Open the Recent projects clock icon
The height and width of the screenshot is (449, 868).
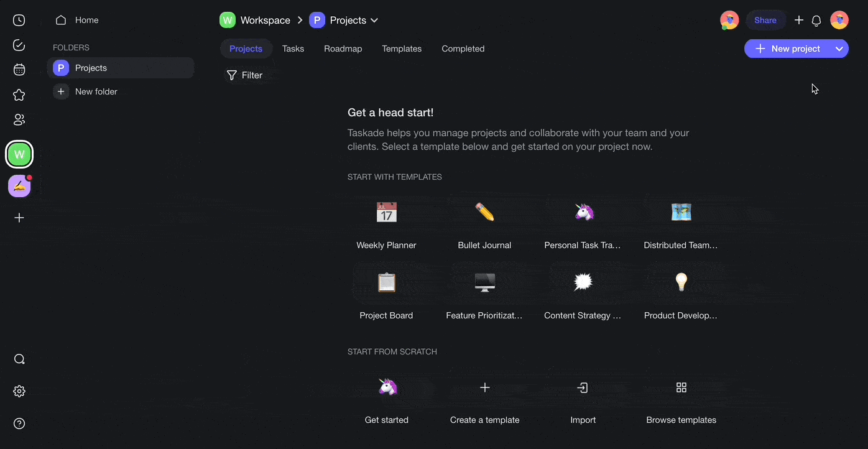pyautogui.click(x=19, y=20)
